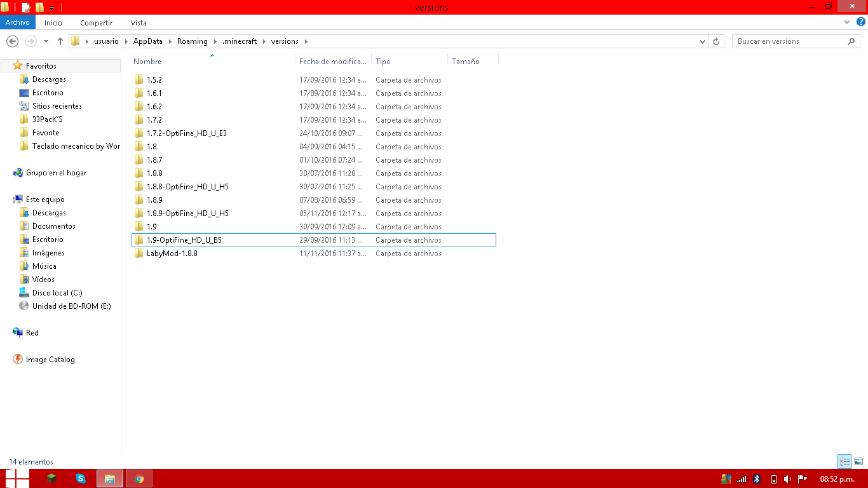Open the Favorite folder in sidebar
The image size is (868, 488).
(x=46, y=133)
